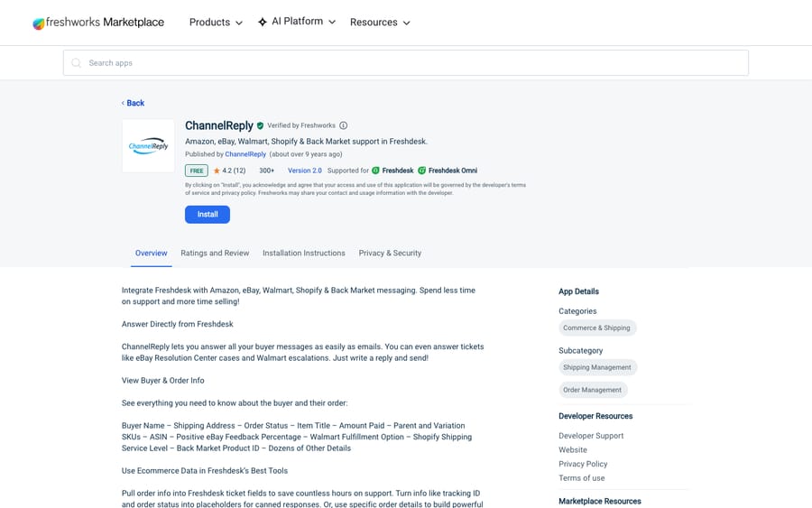Go Back to the previous page
The width and height of the screenshot is (812, 508).
(134, 103)
